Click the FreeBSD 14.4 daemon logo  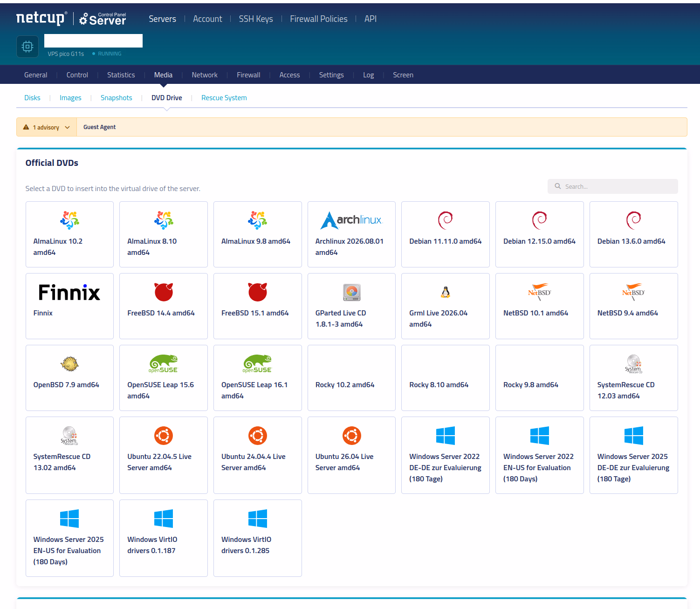click(x=164, y=292)
